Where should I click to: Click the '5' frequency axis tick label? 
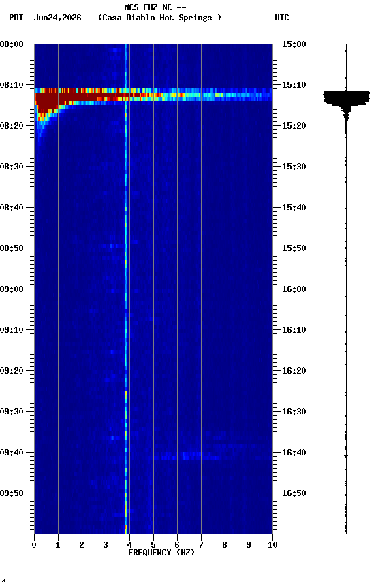[153, 545]
